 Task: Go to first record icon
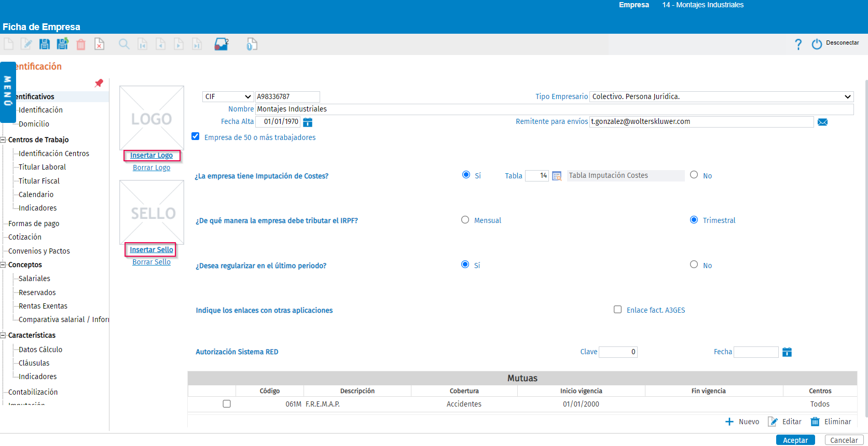(143, 44)
